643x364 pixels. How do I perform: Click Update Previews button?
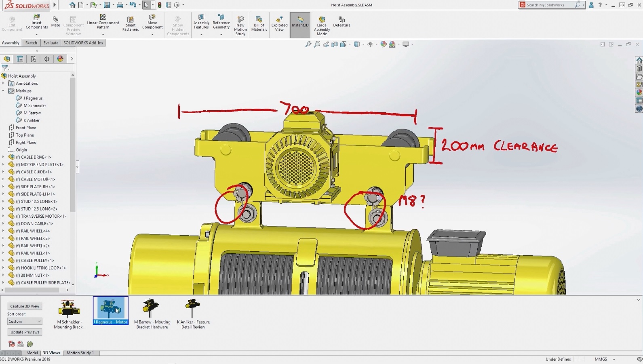(25, 332)
